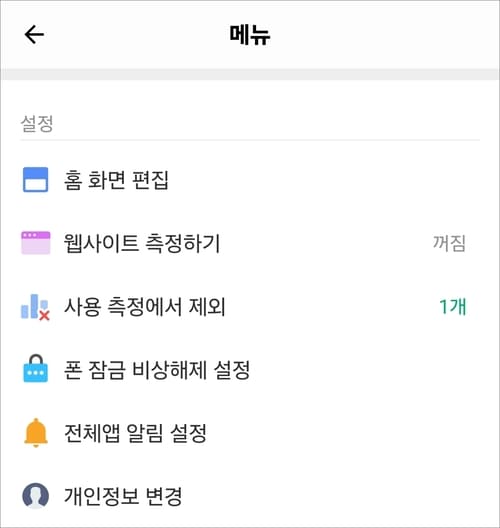Tap the 메뉴 page title
Viewport: 500px width, 528px height.
point(250,34)
